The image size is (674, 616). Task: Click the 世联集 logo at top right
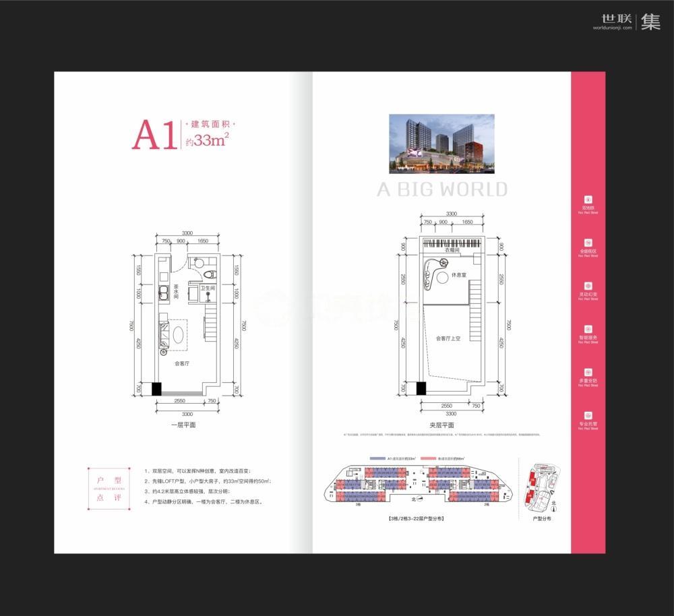tap(626, 23)
